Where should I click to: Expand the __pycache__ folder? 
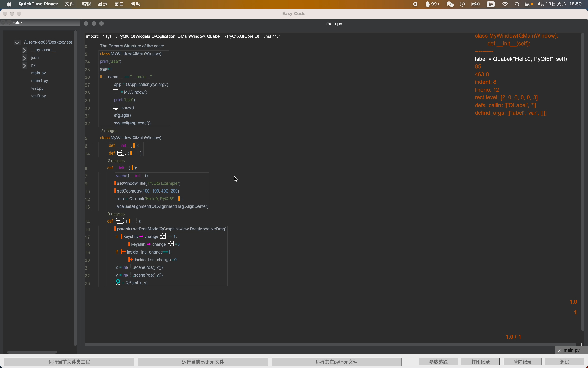[24, 50]
